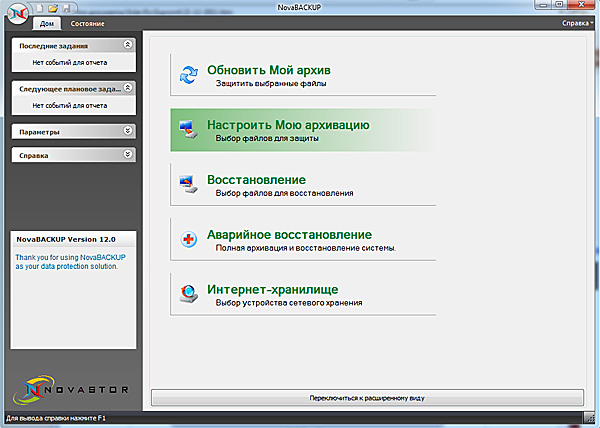Screen dimensions: 600x428
Task: Open Аварийное восстановление heading link
Action: 289,234
